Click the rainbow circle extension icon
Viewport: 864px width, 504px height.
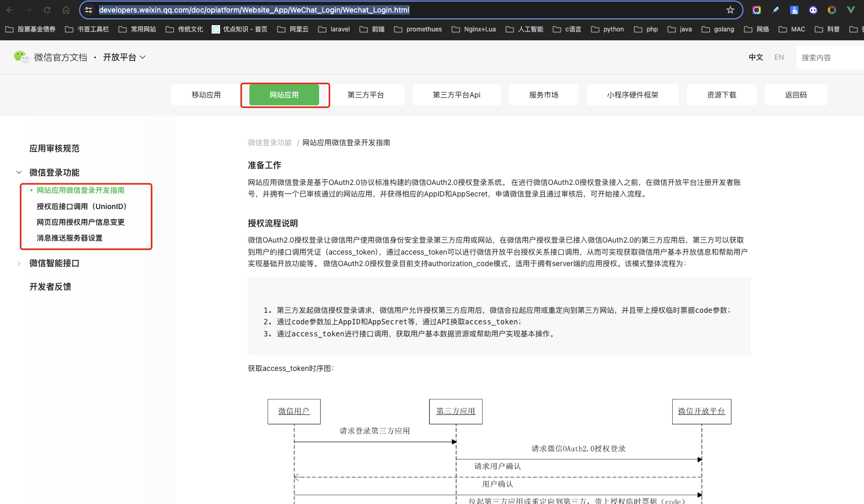pyautogui.click(x=757, y=10)
